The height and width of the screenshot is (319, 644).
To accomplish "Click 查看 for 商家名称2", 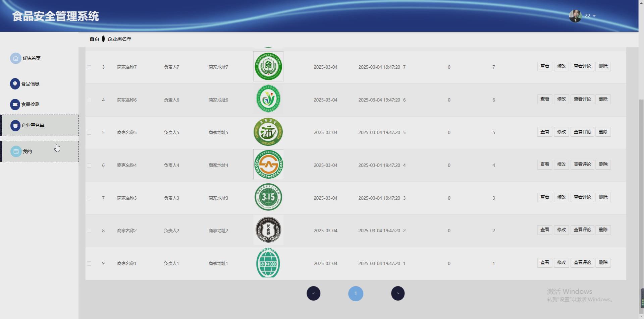I will click(545, 230).
